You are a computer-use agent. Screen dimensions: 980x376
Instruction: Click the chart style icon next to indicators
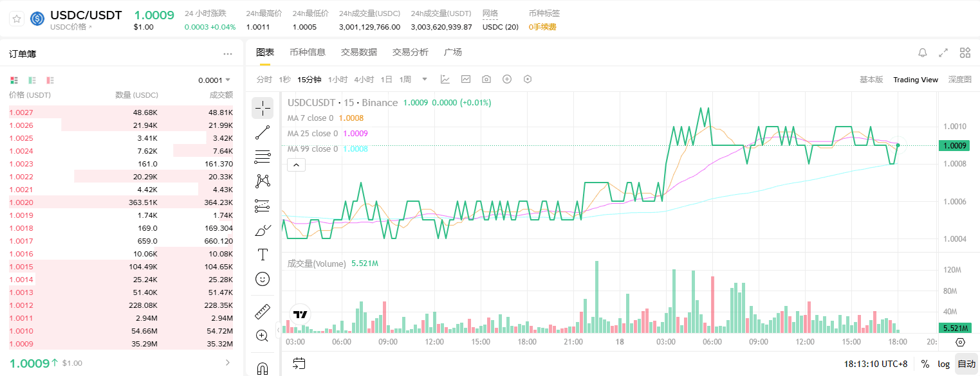pyautogui.click(x=466, y=79)
